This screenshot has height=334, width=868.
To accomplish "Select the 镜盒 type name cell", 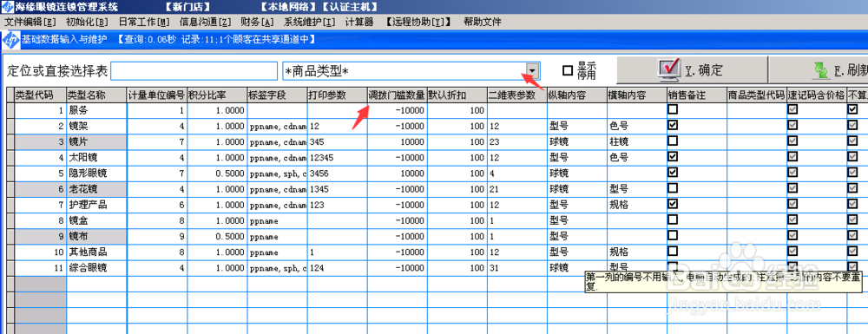I will pos(96,220).
